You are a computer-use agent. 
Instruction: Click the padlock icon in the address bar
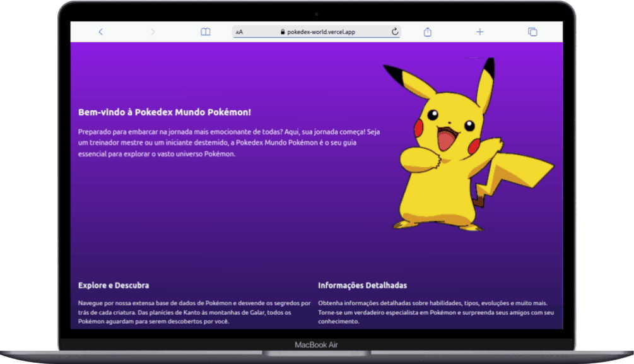pyautogui.click(x=283, y=32)
